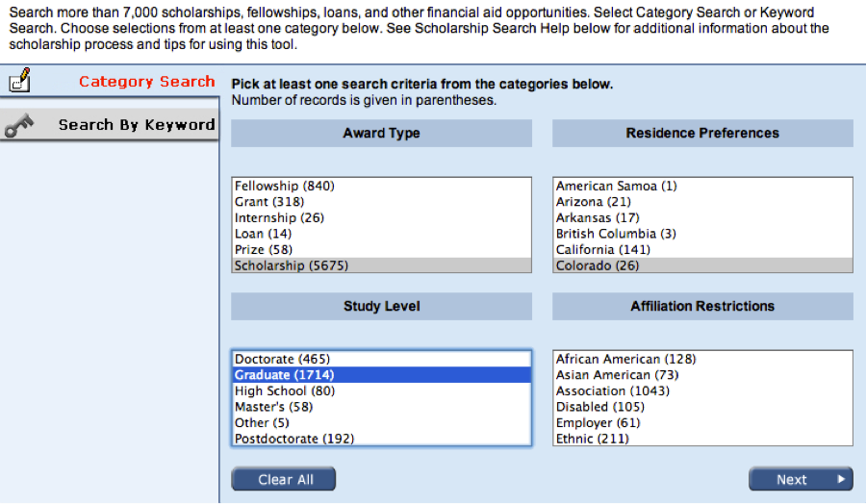Select Arizona (21) from residence list

click(x=594, y=202)
